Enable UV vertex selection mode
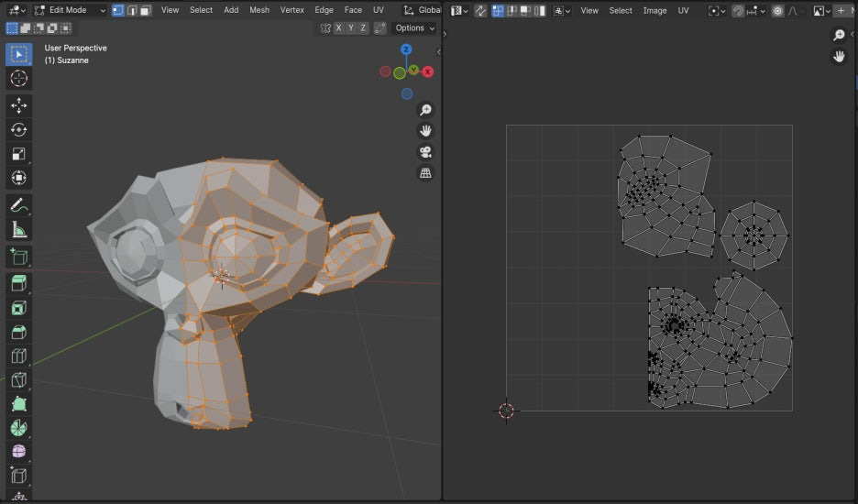This screenshot has height=504, width=858. coord(498,10)
